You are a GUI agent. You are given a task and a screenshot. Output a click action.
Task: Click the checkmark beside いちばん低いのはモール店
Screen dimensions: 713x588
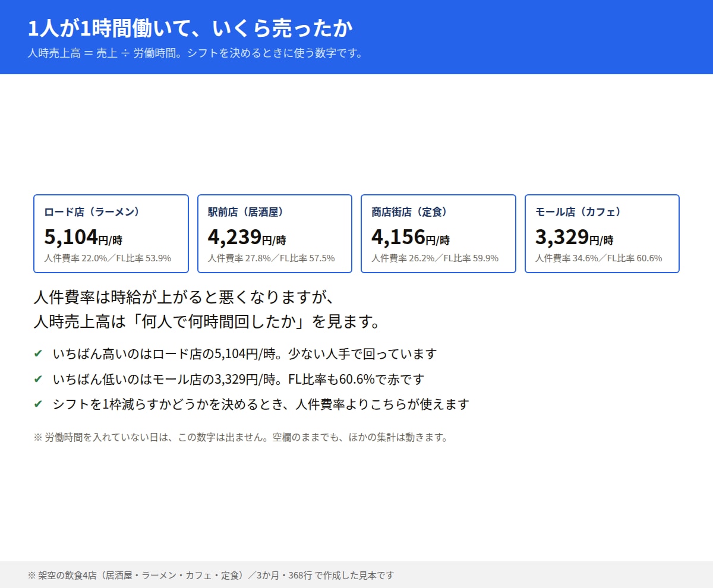click(38, 379)
